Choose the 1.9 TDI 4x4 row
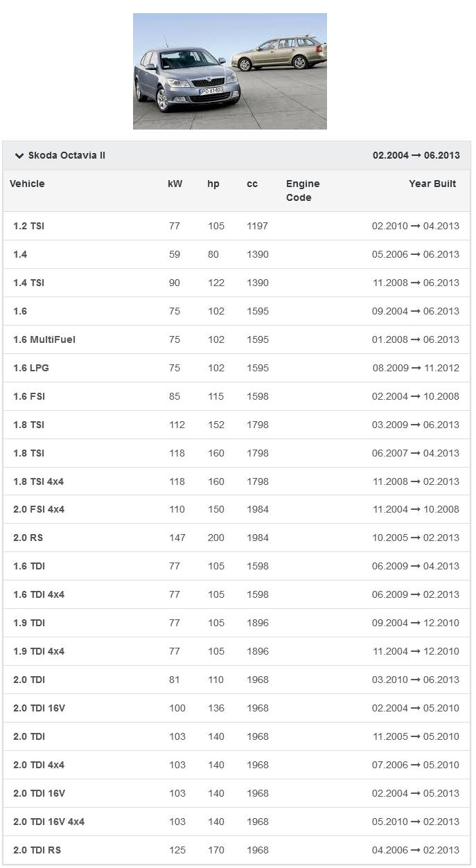Screen dimensions: 476x868 (x=39, y=651)
